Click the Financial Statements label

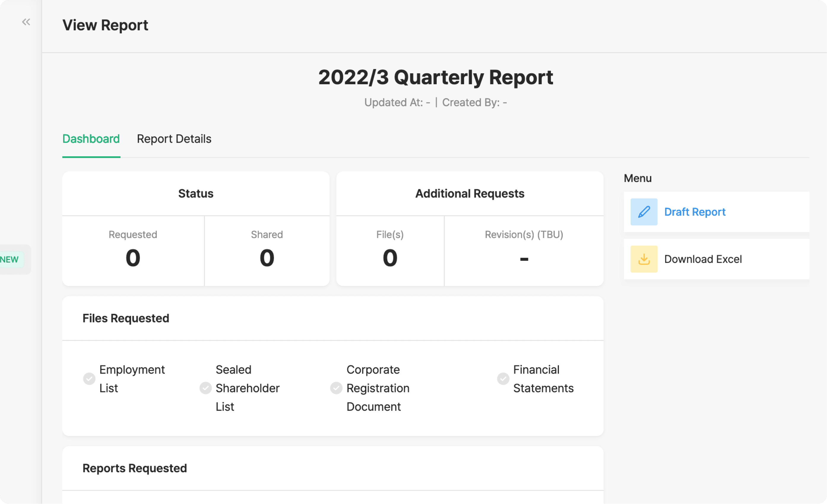pyautogui.click(x=543, y=379)
